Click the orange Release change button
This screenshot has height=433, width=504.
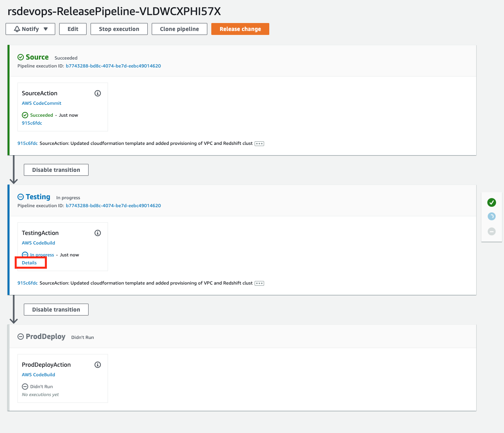point(240,29)
